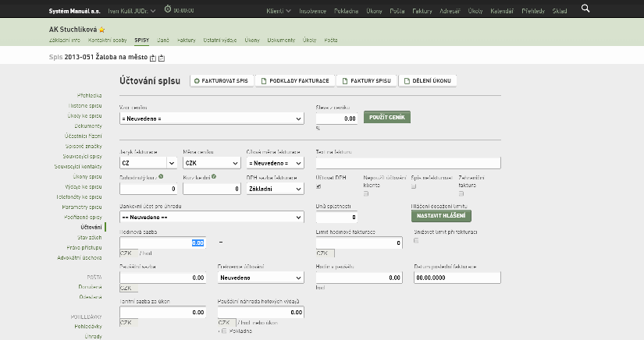Click the plus icon on Fakturovat spis
This screenshot has width=644, height=340.
pyautogui.click(x=197, y=81)
